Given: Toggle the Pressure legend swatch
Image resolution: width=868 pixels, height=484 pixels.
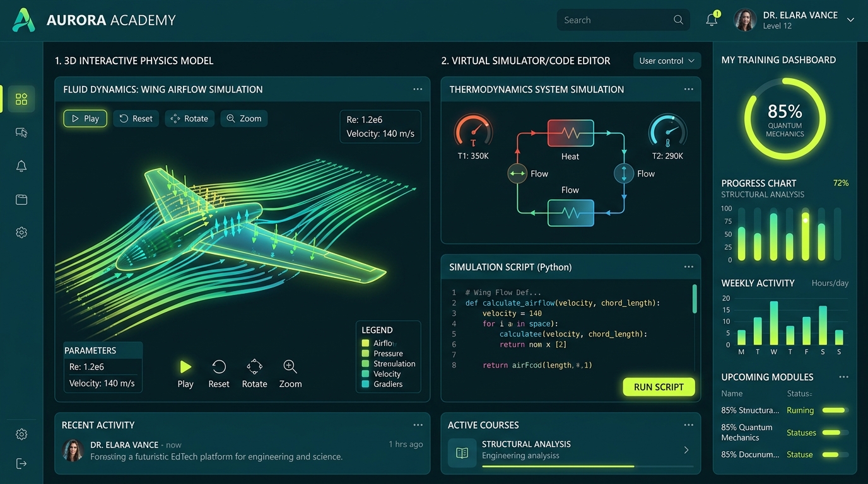Looking at the screenshot, I should tap(365, 354).
